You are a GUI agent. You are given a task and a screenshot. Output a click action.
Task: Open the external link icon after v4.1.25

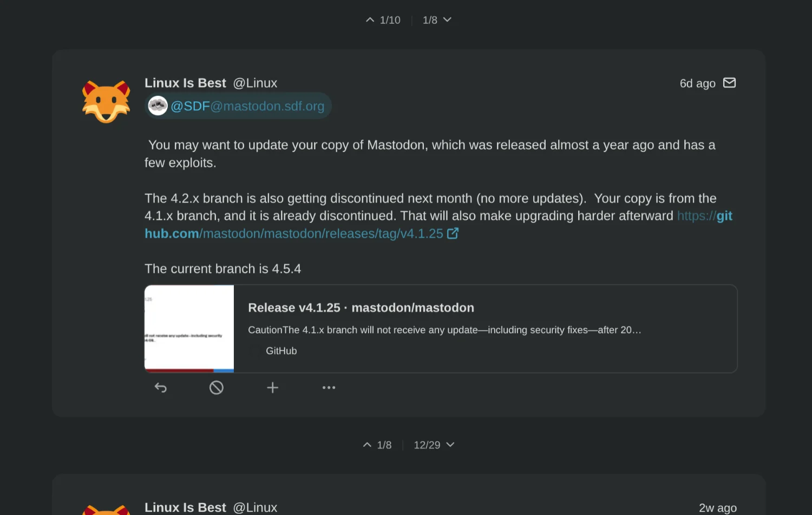click(x=453, y=233)
